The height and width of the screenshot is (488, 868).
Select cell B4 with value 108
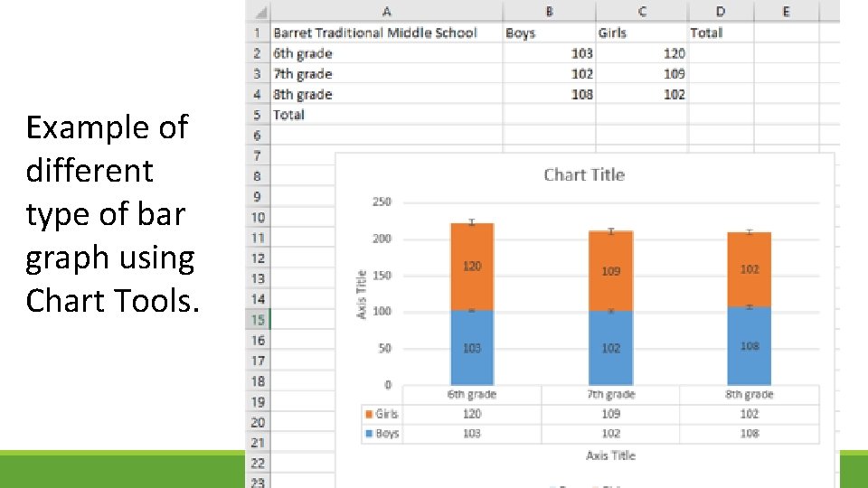(x=549, y=94)
